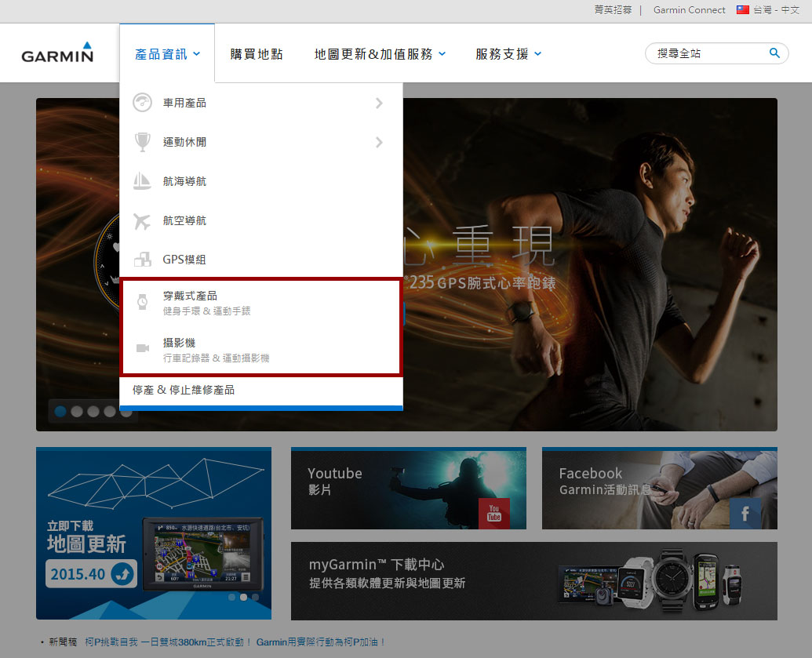Click the YouTube logo icon

494,513
